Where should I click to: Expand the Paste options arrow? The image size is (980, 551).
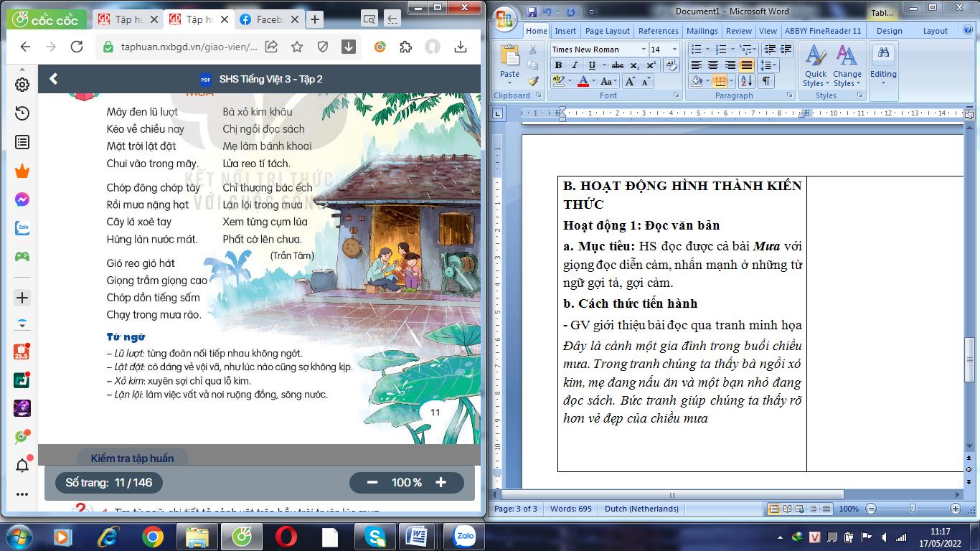click(510, 81)
